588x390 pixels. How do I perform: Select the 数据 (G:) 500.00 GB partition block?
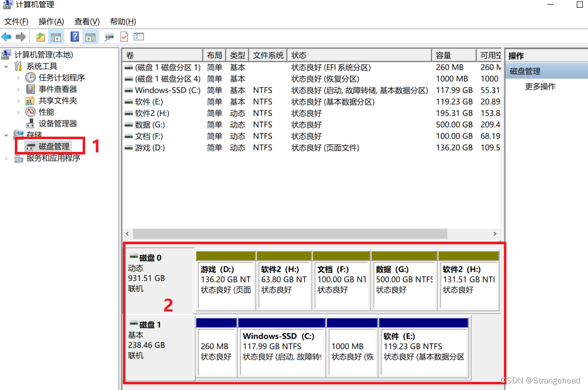[404, 281]
